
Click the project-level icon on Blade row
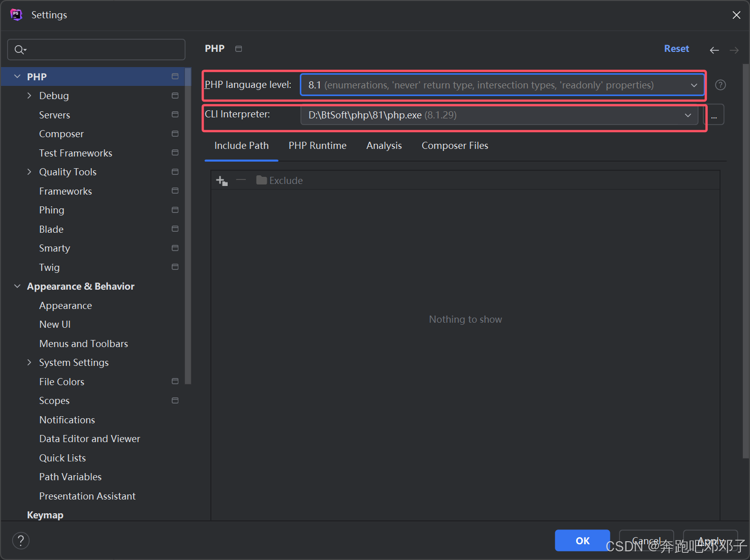175,229
